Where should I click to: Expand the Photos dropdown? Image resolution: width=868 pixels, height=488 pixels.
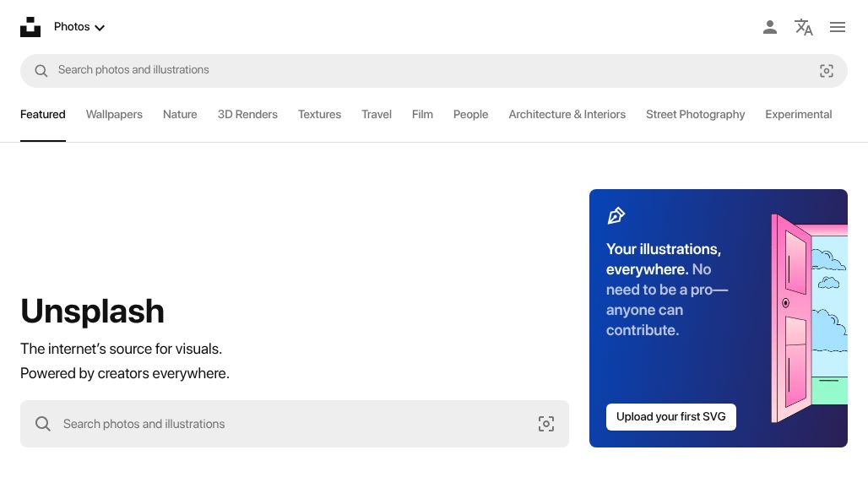(79, 27)
